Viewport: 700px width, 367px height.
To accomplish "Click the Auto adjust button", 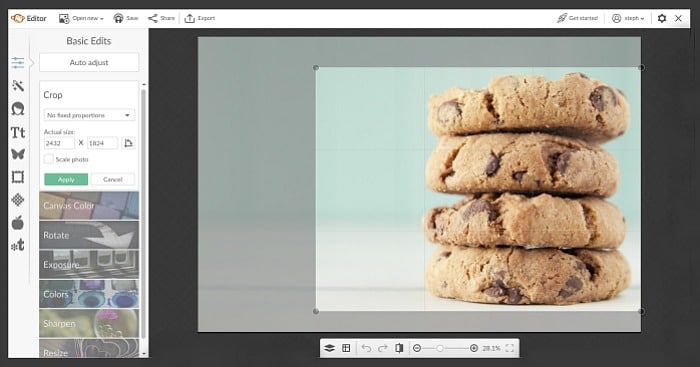I will 89,63.
